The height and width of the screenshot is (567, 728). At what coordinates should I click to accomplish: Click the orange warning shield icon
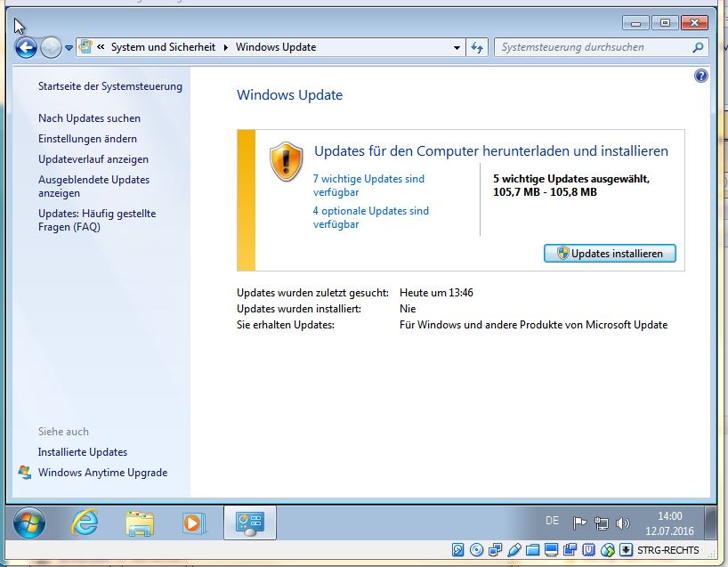point(286,161)
